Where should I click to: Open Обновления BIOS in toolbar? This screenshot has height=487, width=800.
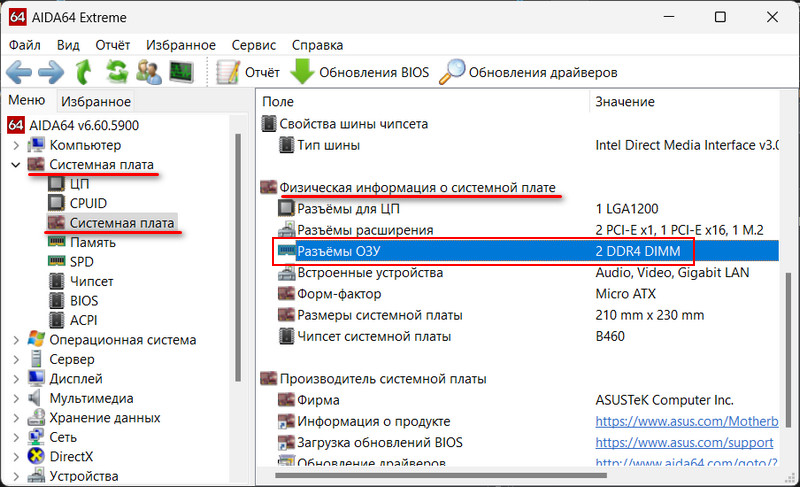[x=360, y=72]
